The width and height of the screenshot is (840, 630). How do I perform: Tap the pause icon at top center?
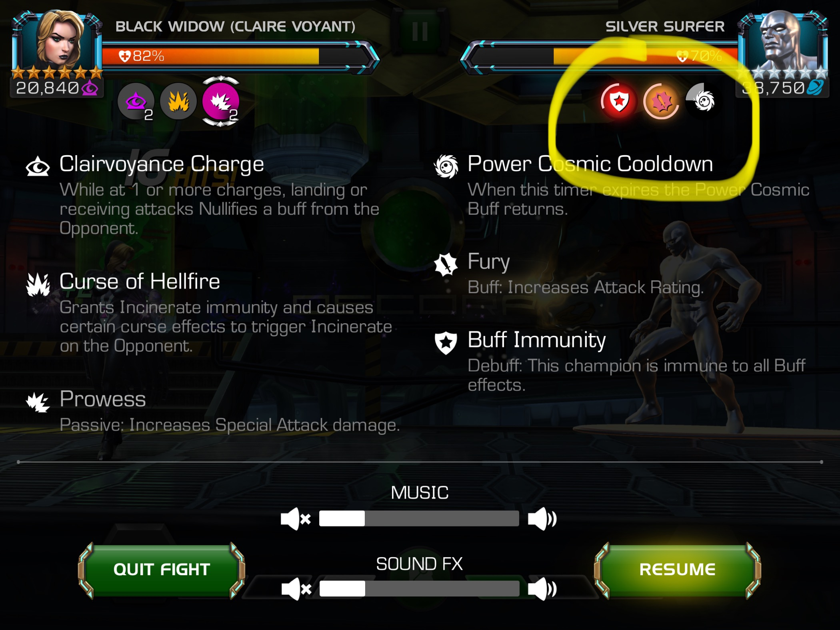tap(420, 31)
